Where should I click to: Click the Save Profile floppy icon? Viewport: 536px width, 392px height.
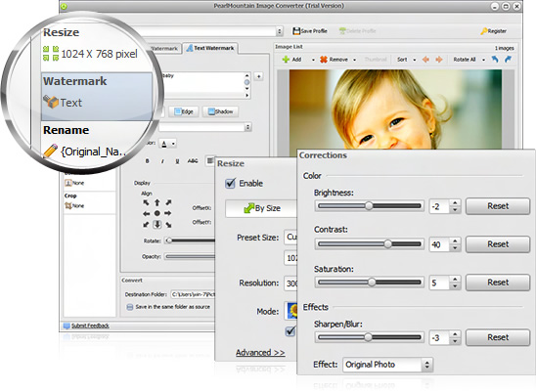pyautogui.click(x=296, y=31)
